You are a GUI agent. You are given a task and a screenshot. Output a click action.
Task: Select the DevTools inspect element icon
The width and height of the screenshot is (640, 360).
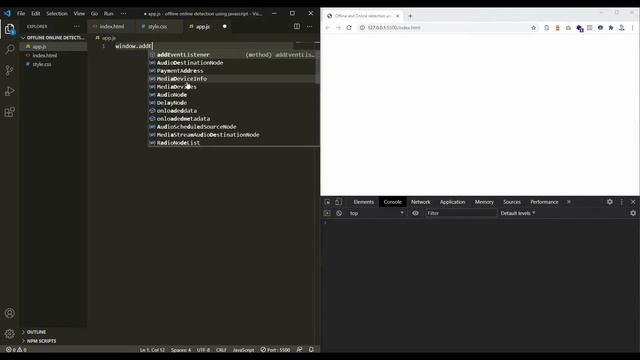pos(327,202)
